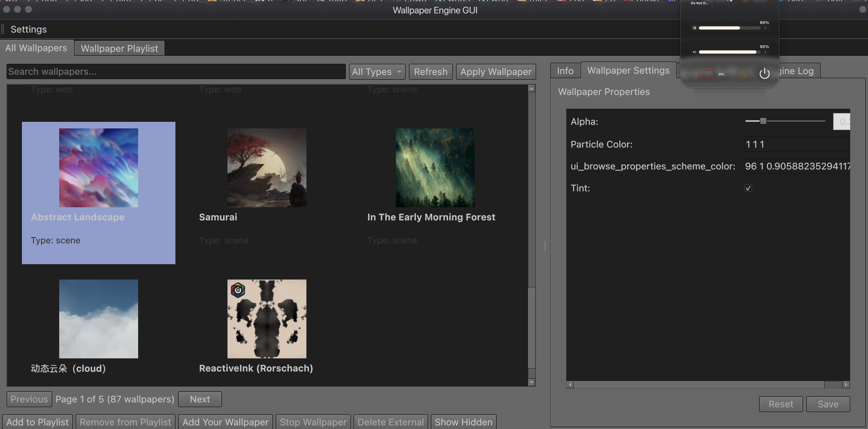Expand the volume options chevron
The width and height of the screenshot is (868, 429).
(765, 52)
